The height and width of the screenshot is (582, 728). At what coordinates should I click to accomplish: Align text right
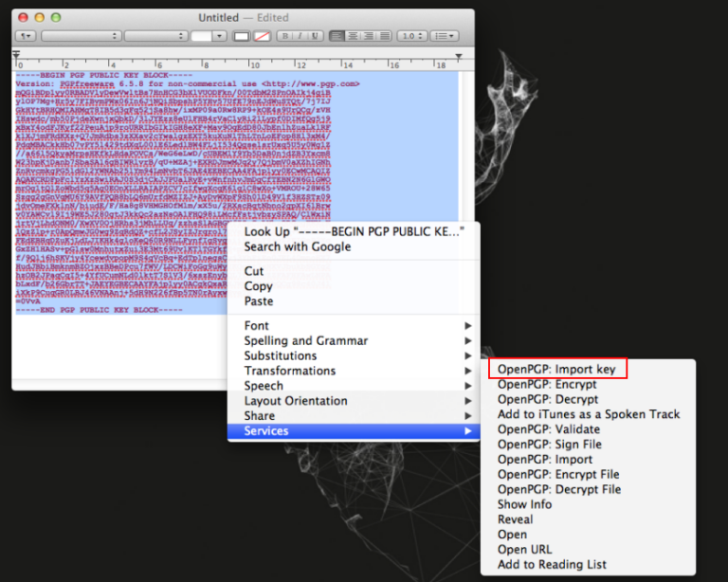pyautogui.click(x=369, y=36)
